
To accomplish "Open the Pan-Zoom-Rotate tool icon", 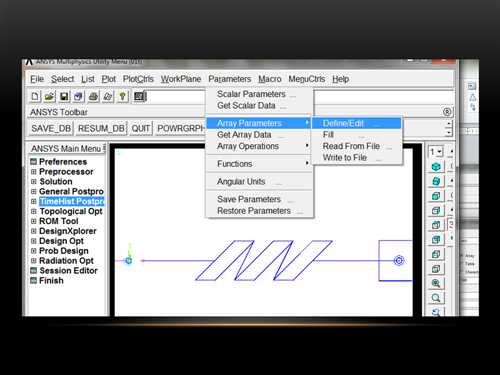I will (78, 97).
